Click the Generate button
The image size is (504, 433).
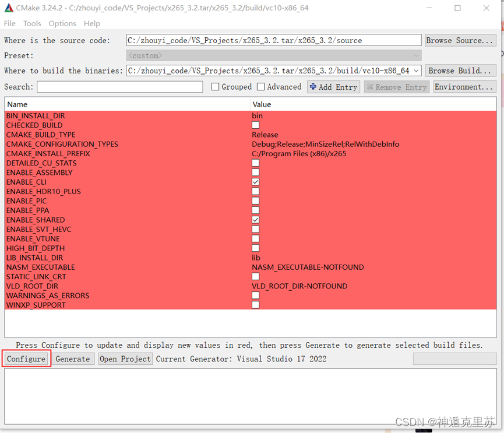[73, 359]
